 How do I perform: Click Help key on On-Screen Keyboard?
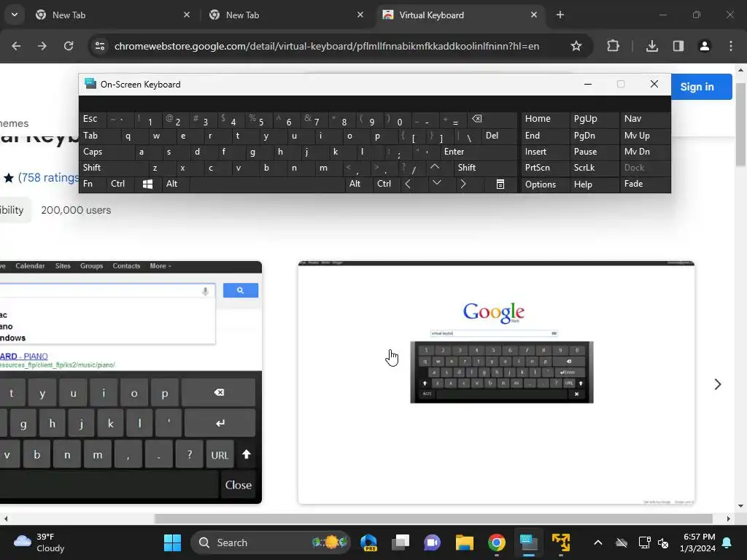(594, 184)
